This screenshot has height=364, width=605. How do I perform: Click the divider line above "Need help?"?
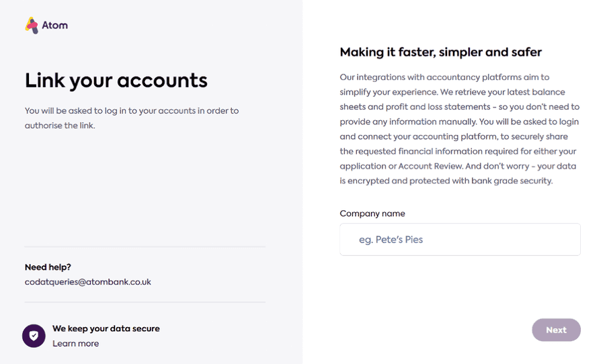point(145,246)
